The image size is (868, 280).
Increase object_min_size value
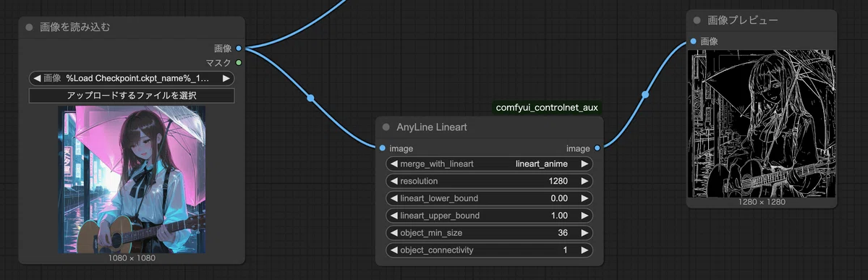(x=584, y=233)
